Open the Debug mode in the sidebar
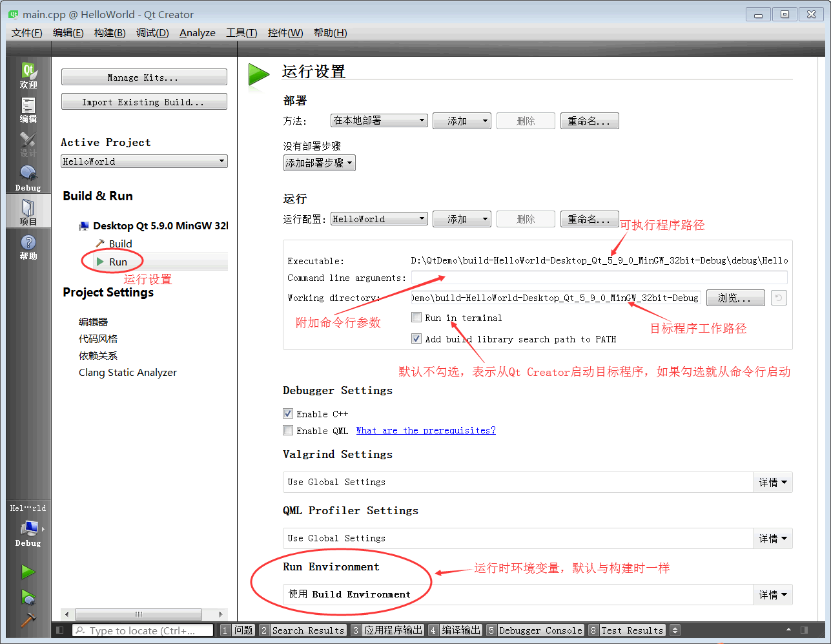This screenshot has width=831, height=644. coord(28,178)
